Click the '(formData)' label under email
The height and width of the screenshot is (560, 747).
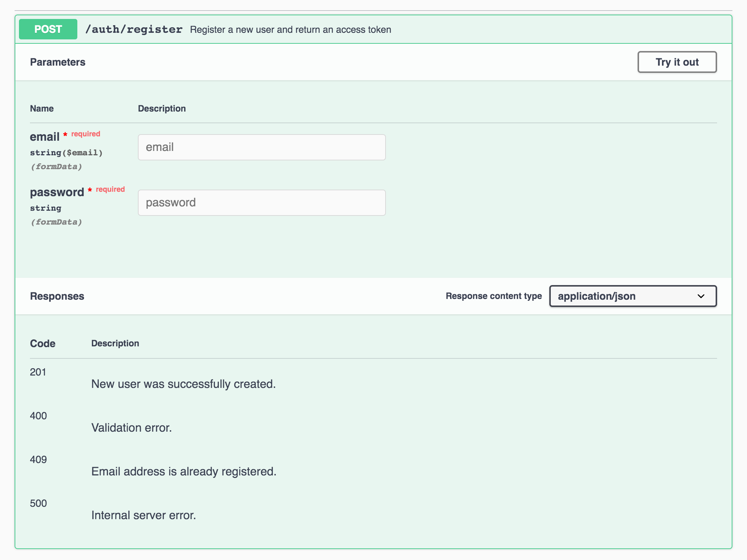click(x=56, y=167)
